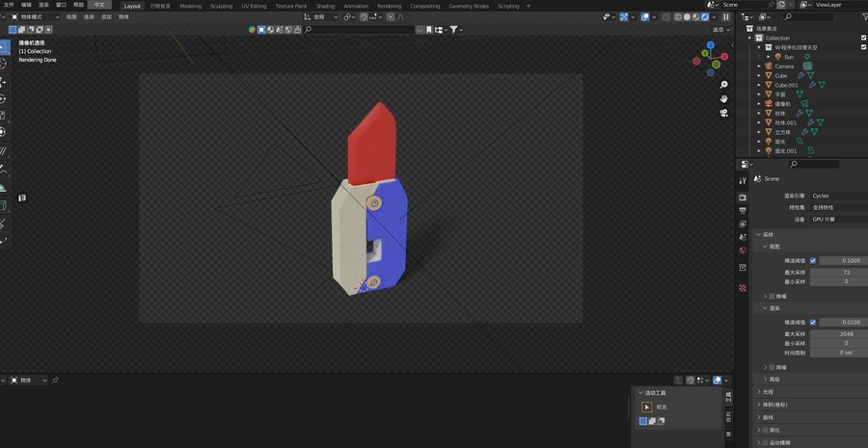Click the Z axis on navigation gizmo

click(x=711, y=45)
